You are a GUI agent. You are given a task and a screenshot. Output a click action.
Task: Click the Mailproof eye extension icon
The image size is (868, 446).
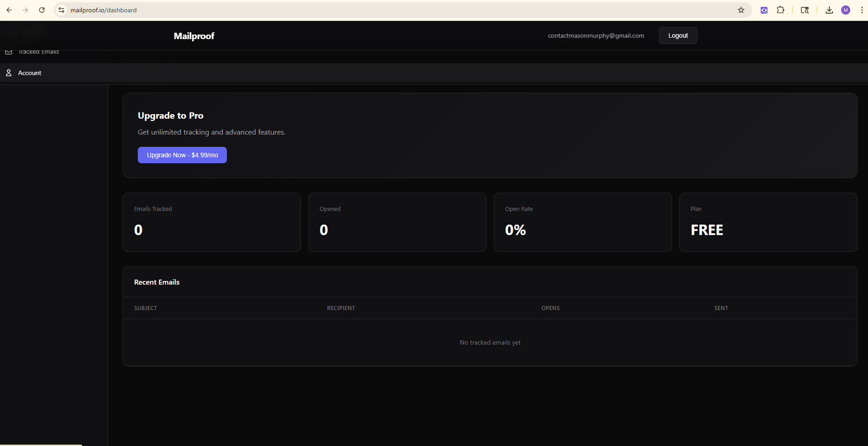[764, 10]
